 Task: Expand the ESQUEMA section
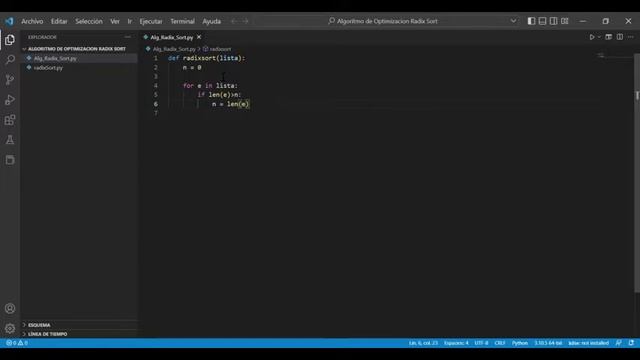tap(39, 325)
